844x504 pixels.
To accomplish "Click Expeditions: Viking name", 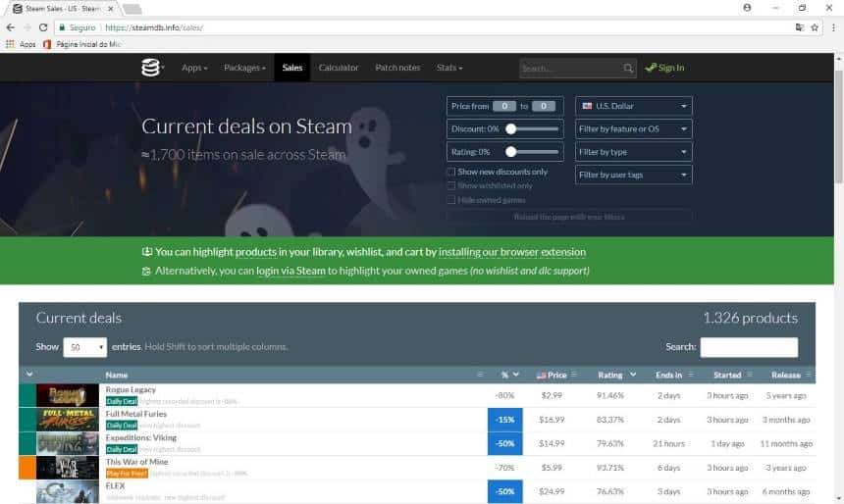I will 141,437.
